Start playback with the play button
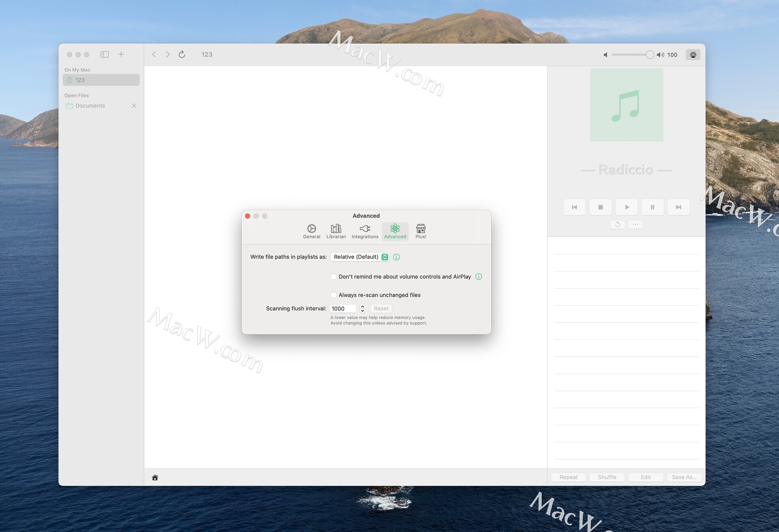Viewport: 779px width, 532px height. [x=626, y=207]
